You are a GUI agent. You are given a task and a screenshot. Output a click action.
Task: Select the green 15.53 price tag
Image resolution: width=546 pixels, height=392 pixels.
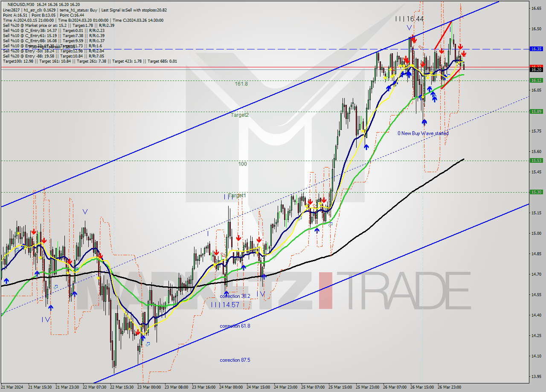(x=536, y=160)
